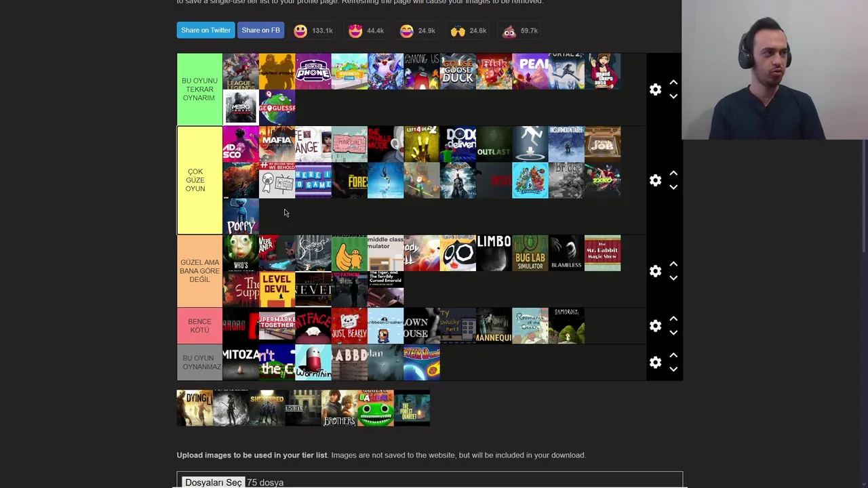Click the Outlast thumbnail
This screenshot has width=868, height=488.
[494, 144]
